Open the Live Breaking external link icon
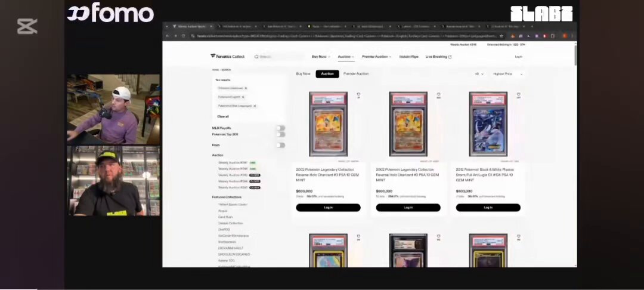 click(x=450, y=57)
